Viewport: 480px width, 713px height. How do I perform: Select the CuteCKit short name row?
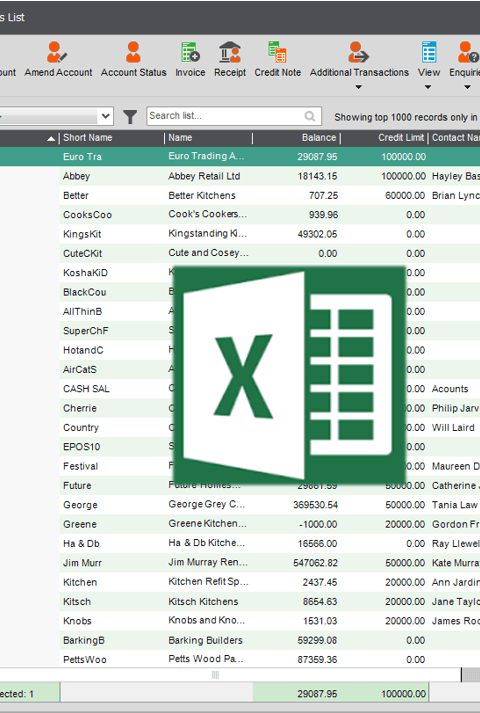82,253
